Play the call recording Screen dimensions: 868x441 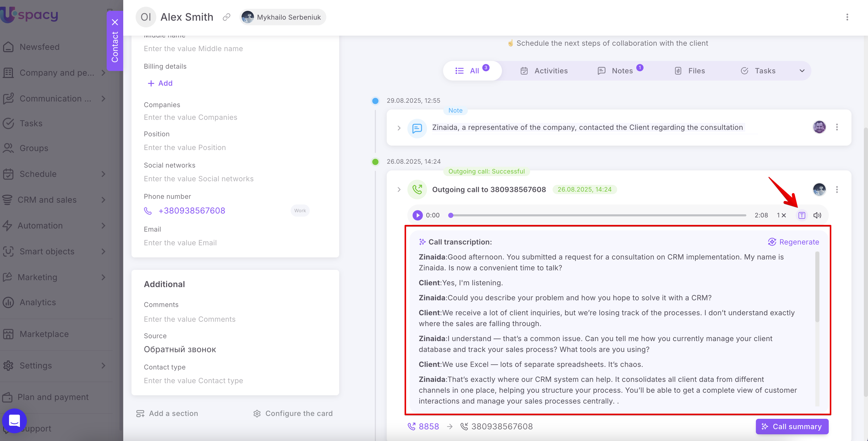pos(417,215)
